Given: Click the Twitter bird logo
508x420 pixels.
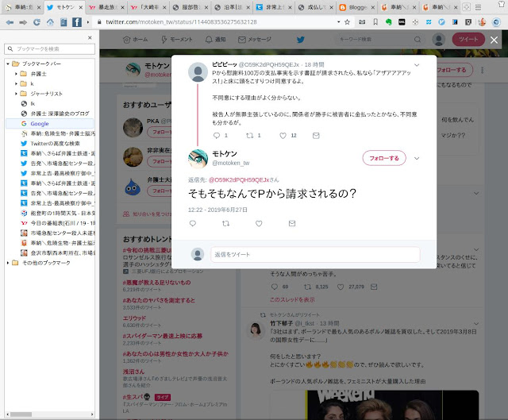Looking at the screenshot, I should [301, 40].
